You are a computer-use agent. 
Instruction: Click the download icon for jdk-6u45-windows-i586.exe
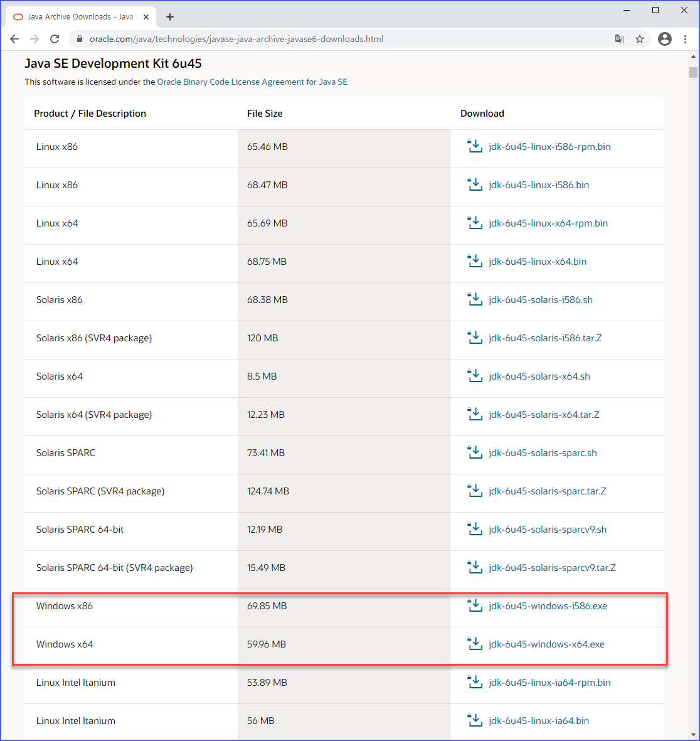point(475,606)
